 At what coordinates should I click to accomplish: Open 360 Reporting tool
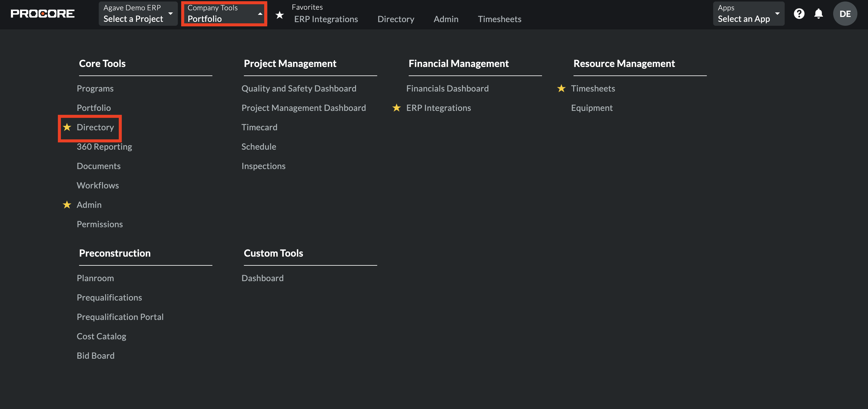[x=105, y=146]
